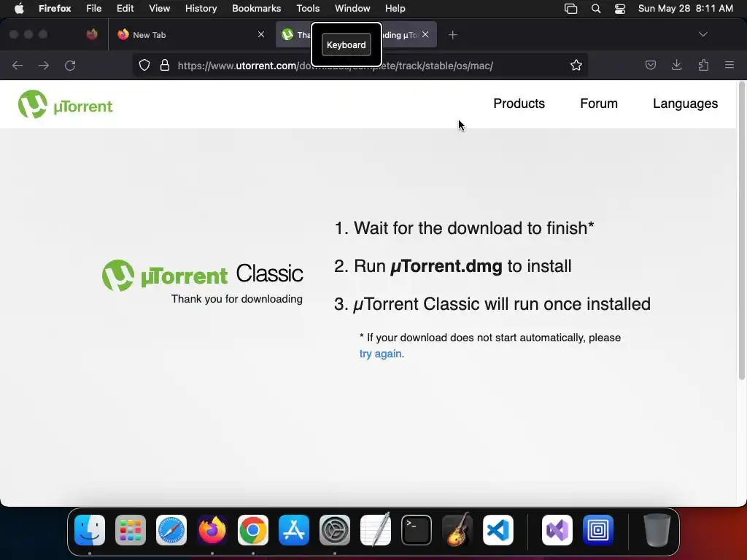
Task: Click the try again download link
Action: click(382, 354)
